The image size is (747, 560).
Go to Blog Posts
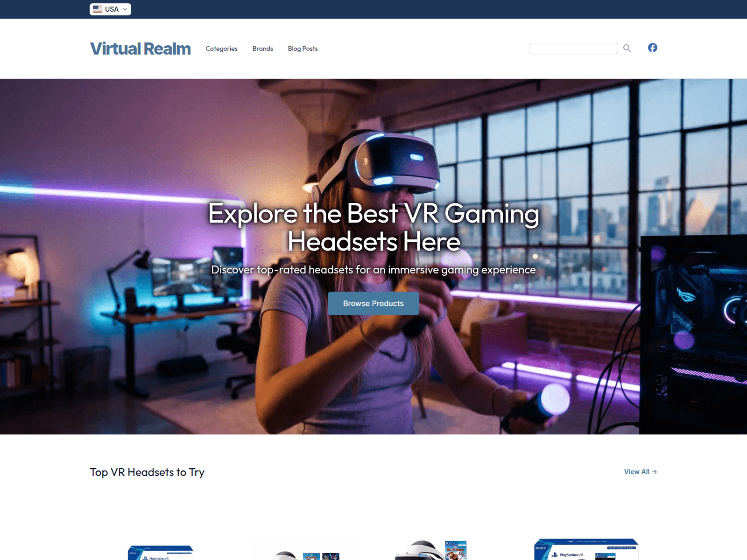tap(303, 49)
